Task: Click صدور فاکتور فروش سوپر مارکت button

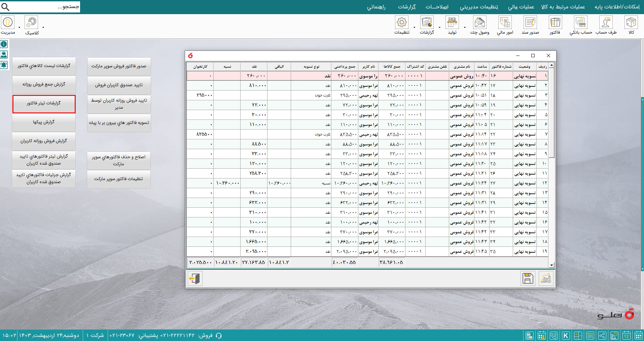Action: (x=119, y=66)
